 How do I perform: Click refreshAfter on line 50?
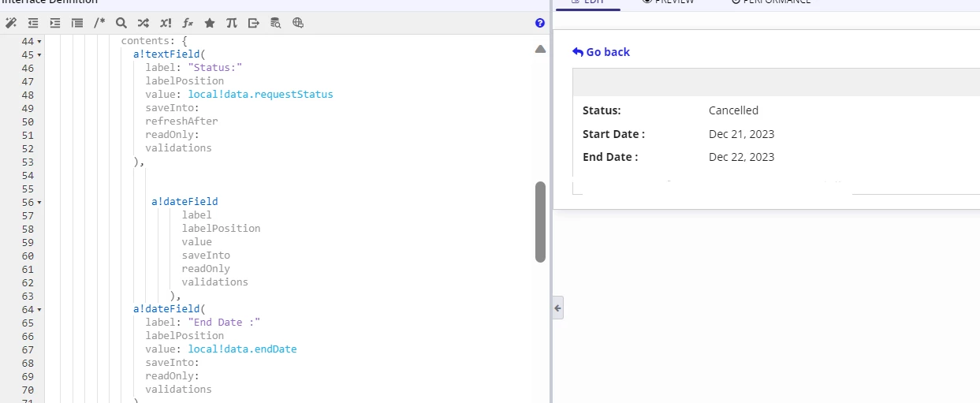(181, 121)
